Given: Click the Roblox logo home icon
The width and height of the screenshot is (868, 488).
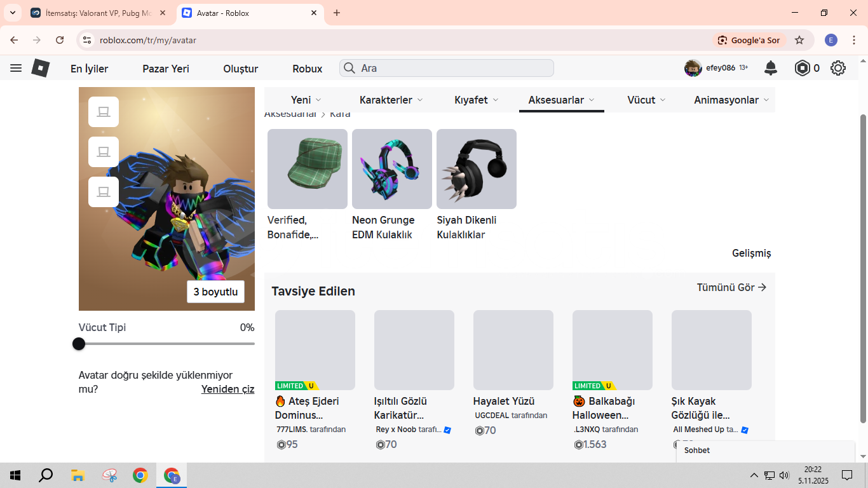Looking at the screenshot, I should point(41,68).
